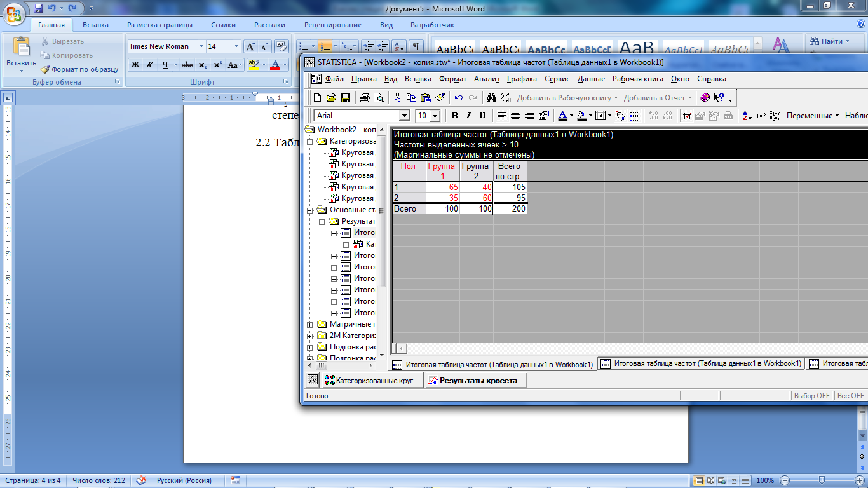Click the What's This help pointer in STATISTICA
The image size is (868, 488).
tap(719, 98)
